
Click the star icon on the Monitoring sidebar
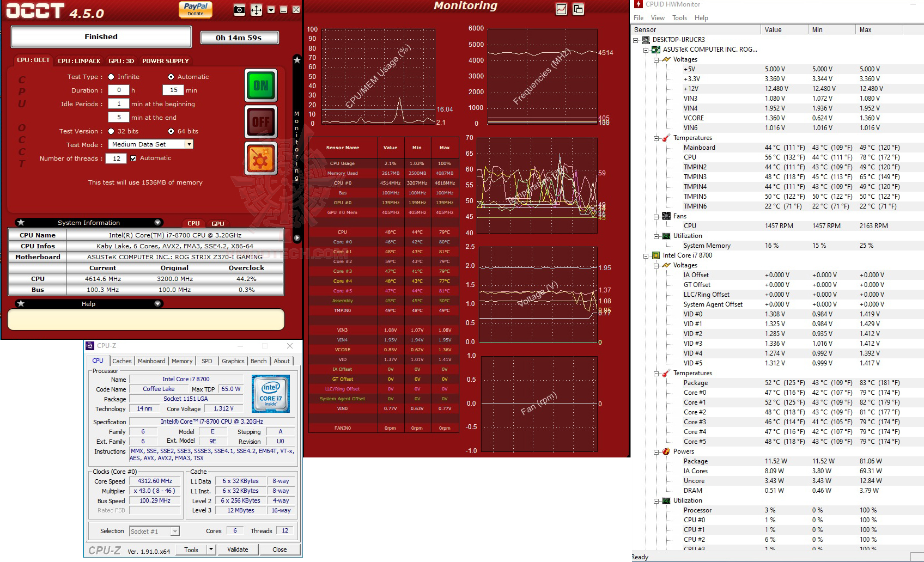coord(297,60)
